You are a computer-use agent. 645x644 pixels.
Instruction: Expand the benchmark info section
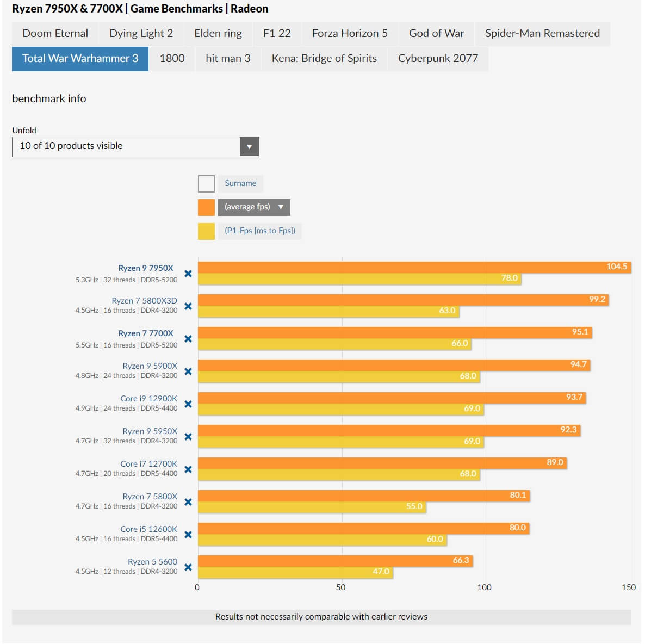[x=49, y=98]
